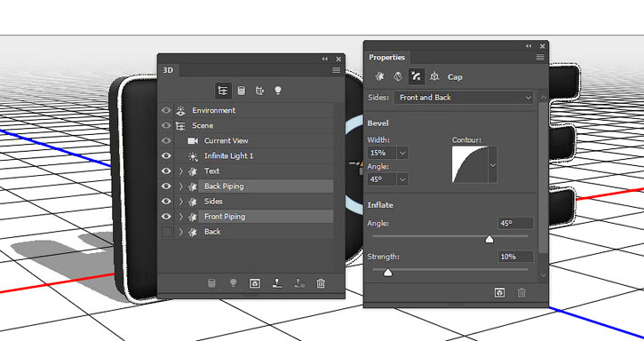Click trash icon in Properties panel

521,292
